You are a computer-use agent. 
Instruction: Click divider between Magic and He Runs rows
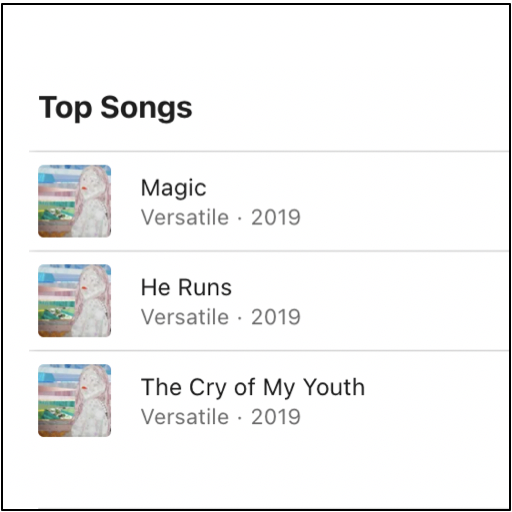coord(269,251)
